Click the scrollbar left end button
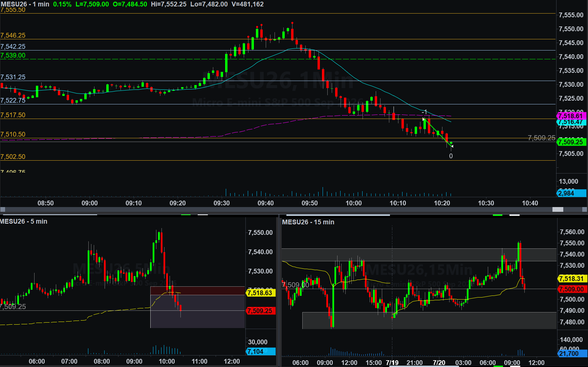The width and height of the screenshot is (588, 367). pyautogui.click(x=3, y=209)
